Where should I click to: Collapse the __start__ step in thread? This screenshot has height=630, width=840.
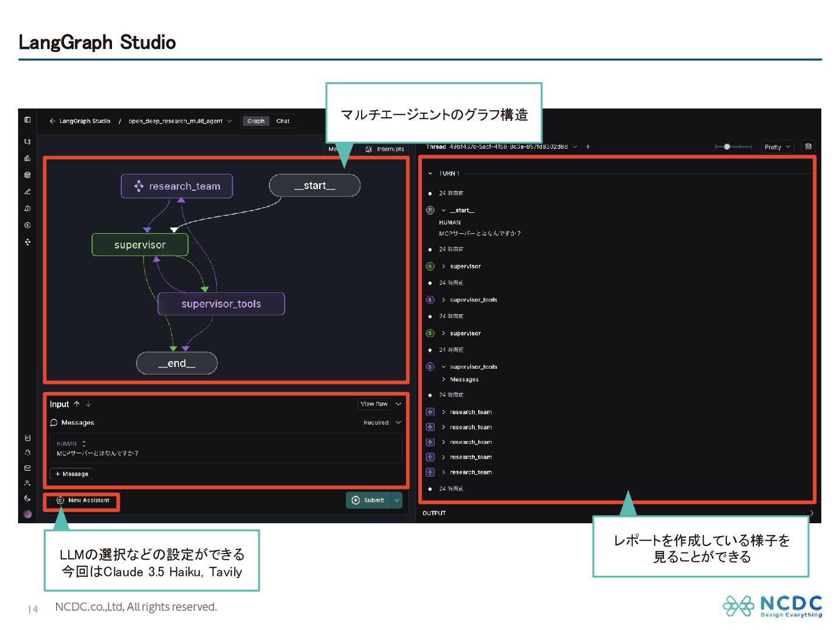pos(443,210)
